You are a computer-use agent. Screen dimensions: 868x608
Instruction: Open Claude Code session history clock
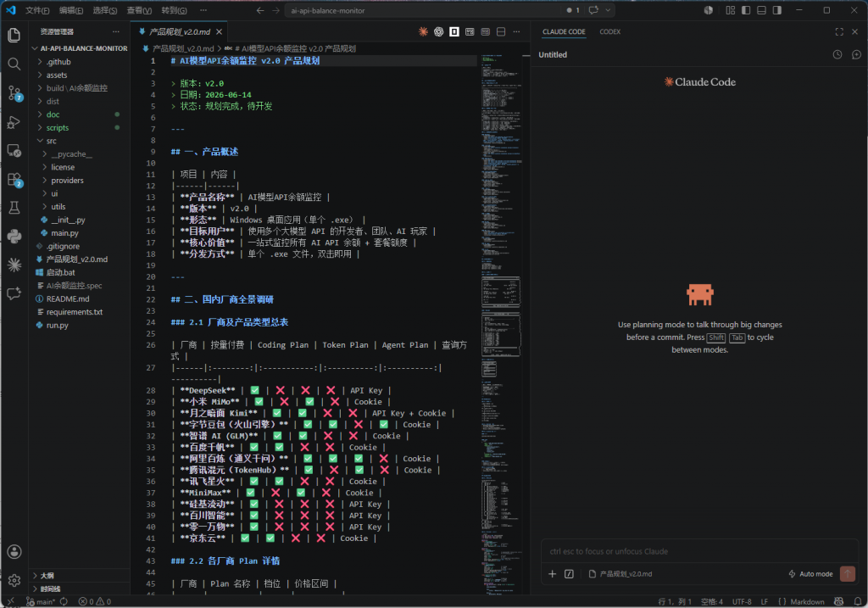click(x=837, y=54)
